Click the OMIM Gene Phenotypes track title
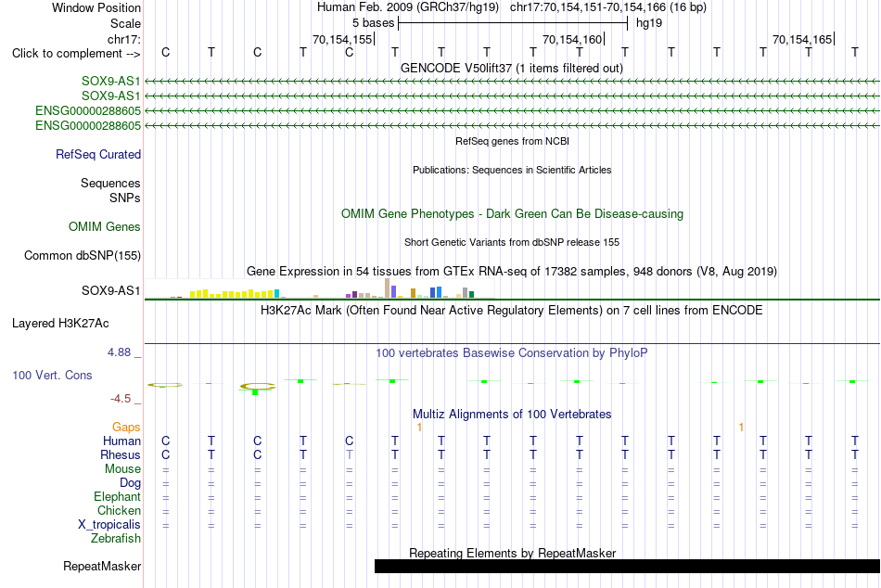Screen dimensions: 881x588 (x=513, y=213)
